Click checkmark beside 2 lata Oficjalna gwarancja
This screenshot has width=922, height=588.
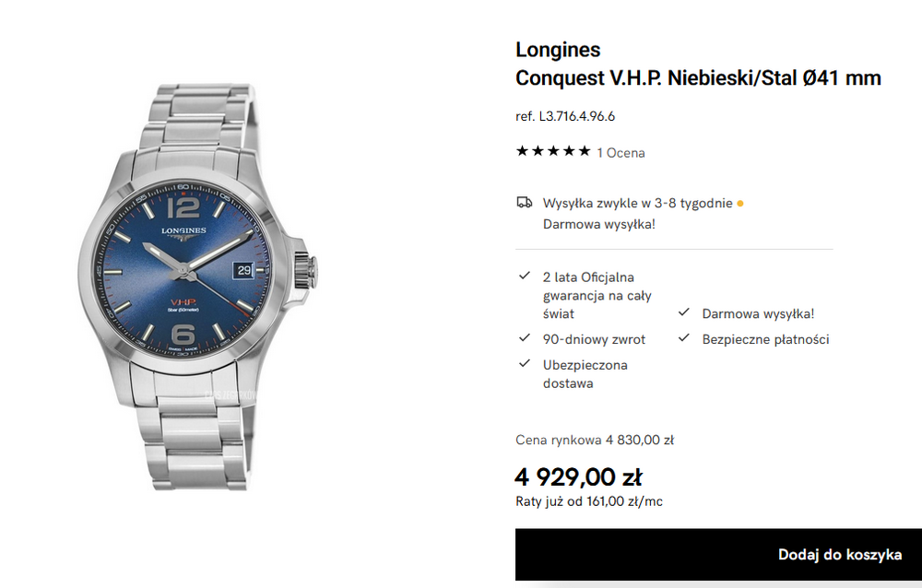point(525,276)
